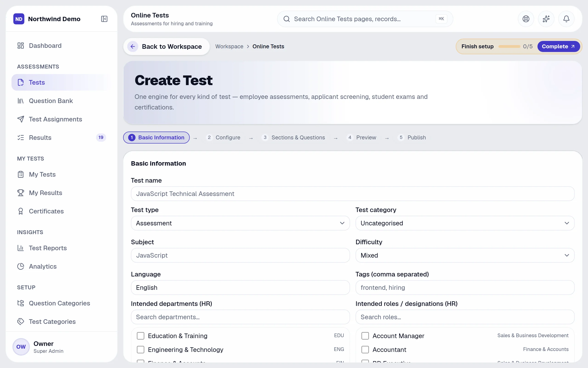This screenshot has height=368, width=588.
Task: Select the Tests sidebar item
Action: click(62, 82)
